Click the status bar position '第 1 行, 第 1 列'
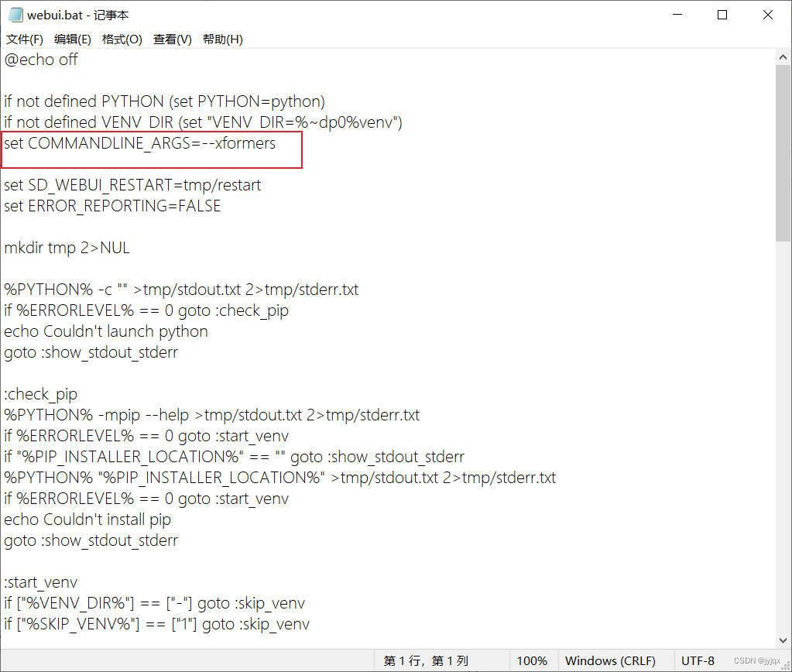 [x=426, y=661]
